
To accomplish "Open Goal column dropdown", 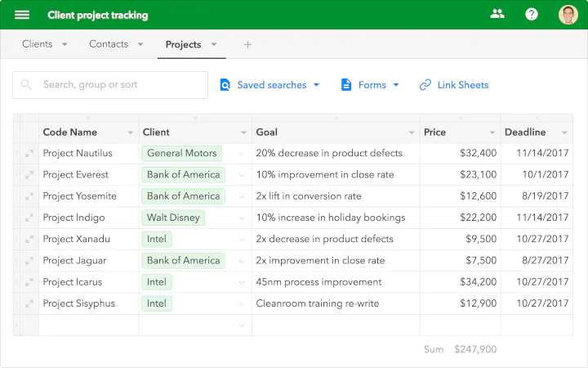I will (412, 132).
